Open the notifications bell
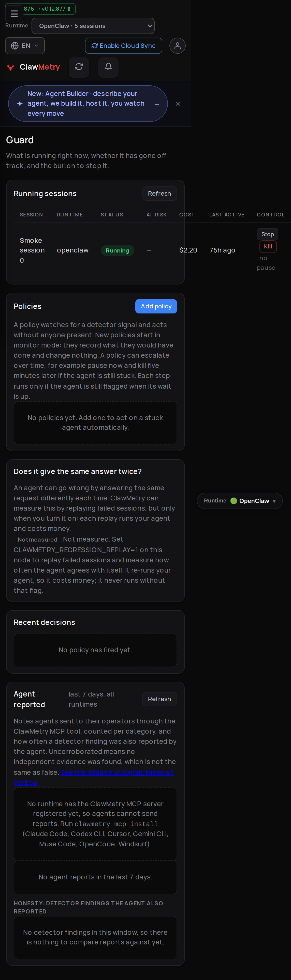The width and height of the screenshot is (291, 980). [x=108, y=67]
